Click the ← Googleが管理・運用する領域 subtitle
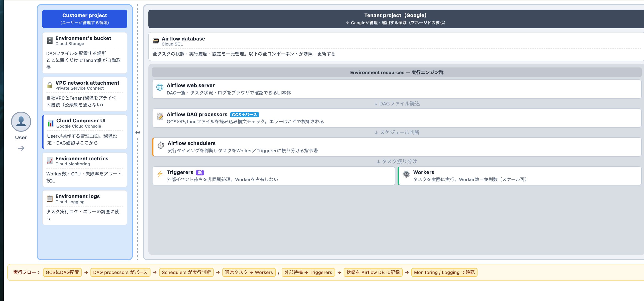Screen dimensions: 644x301 [x=396, y=23]
